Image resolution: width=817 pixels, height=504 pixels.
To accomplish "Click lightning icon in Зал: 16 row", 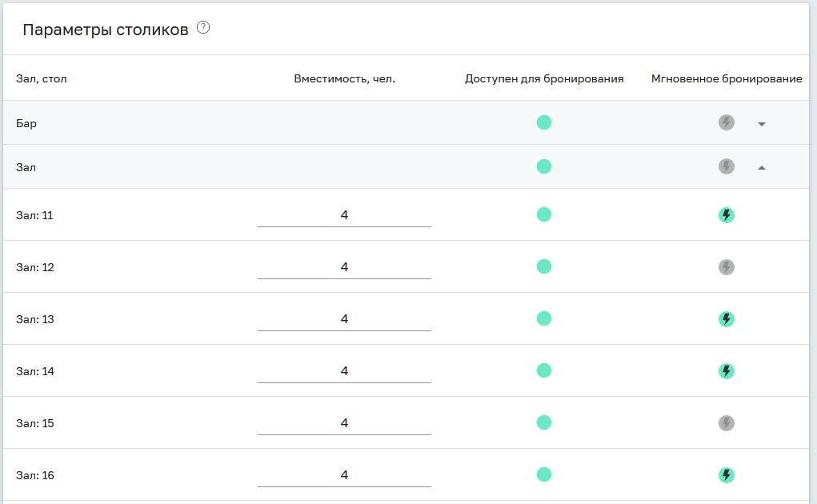I will (x=726, y=475).
